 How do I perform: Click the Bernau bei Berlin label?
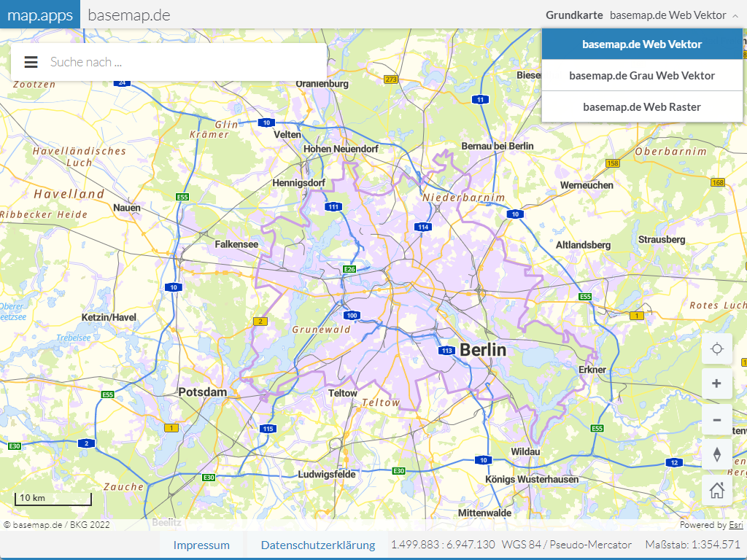pos(497,146)
